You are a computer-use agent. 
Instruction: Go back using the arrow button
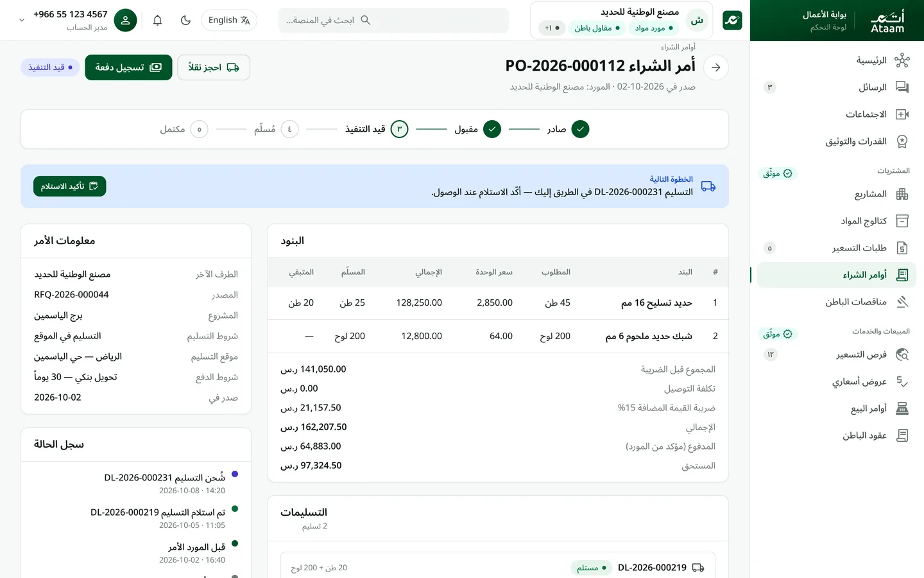(716, 67)
